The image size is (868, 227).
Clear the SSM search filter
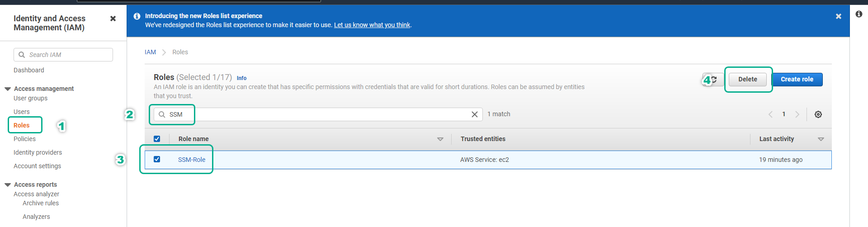[475, 114]
